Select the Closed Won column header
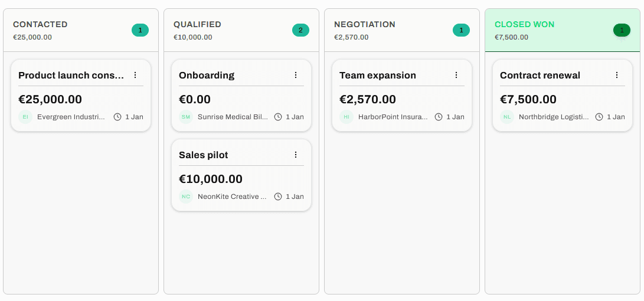 click(x=524, y=25)
